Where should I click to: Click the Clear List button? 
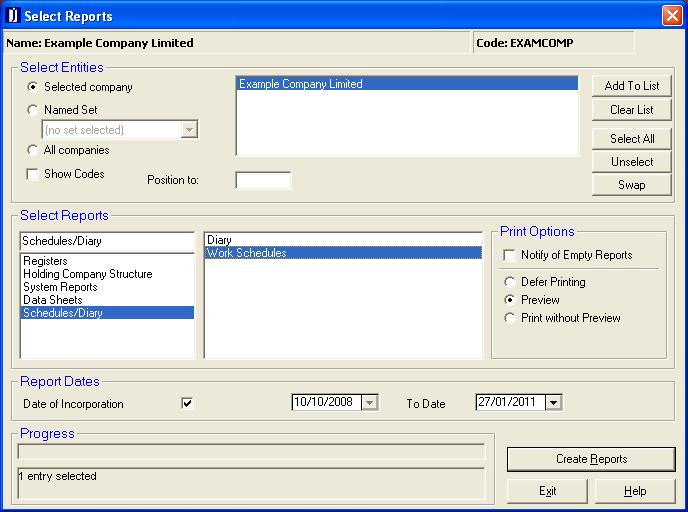pos(631,110)
